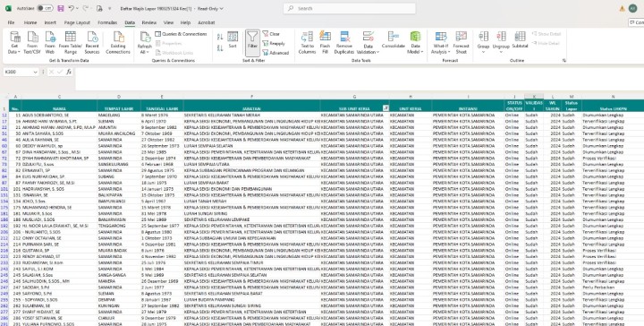Click the Subtotal icon

coord(520,40)
